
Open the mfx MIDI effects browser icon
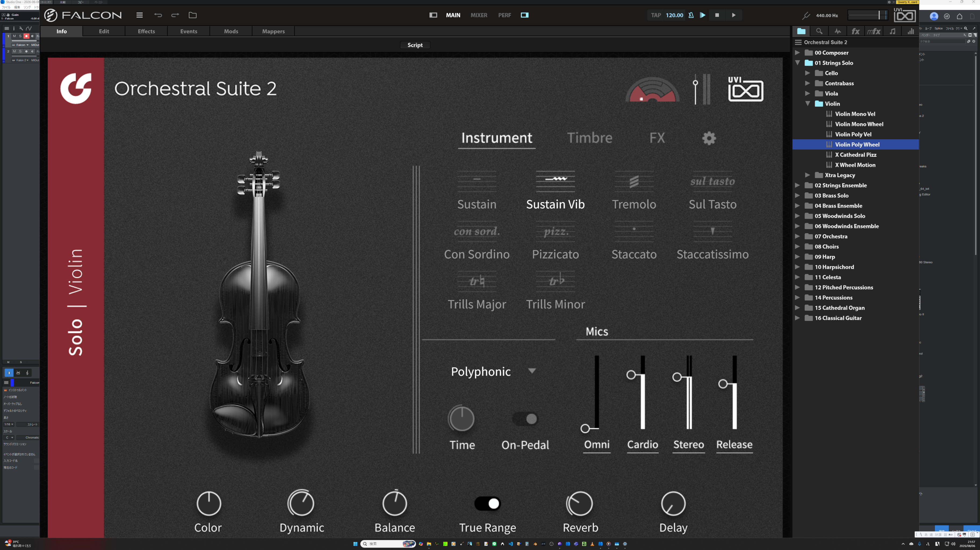pyautogui.click(x=874, y=31)
